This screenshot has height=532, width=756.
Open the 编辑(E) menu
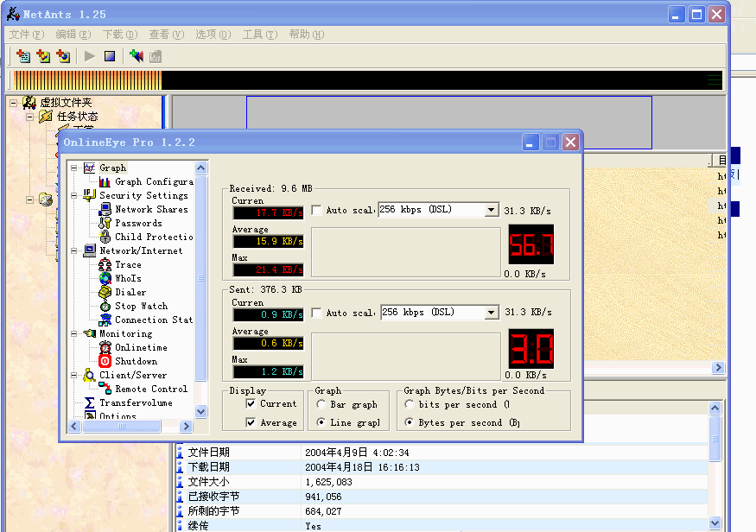pos(73,35)
